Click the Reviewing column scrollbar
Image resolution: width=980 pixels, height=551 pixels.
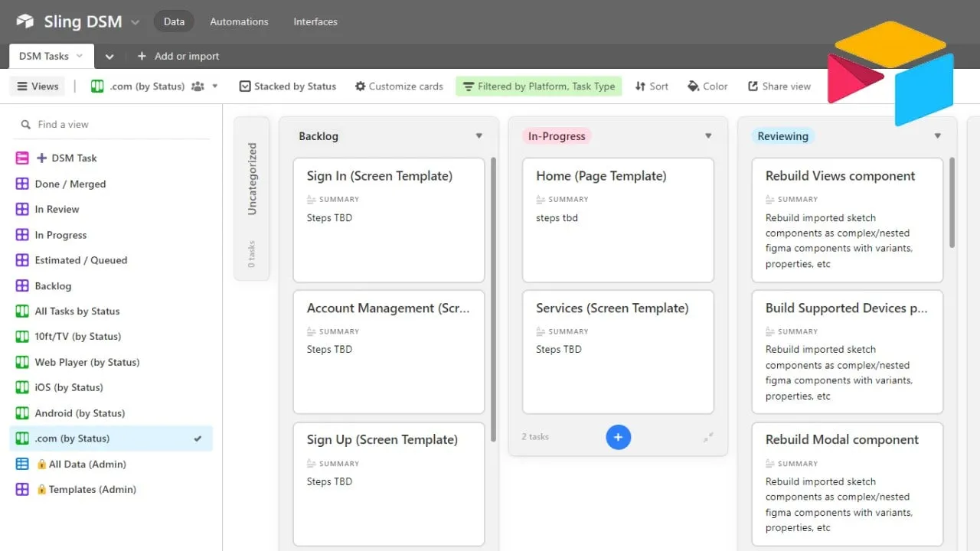[x=952, y=203]
